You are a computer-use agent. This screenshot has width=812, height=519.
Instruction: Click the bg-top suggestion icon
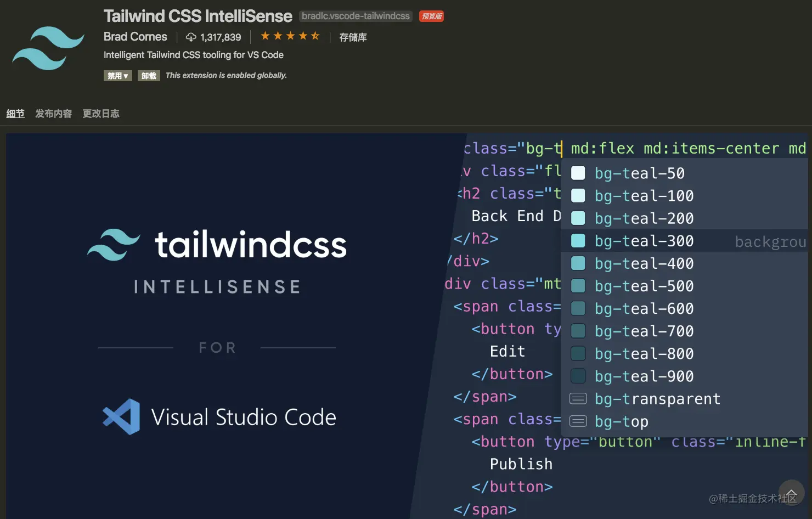tap(578, 421)
